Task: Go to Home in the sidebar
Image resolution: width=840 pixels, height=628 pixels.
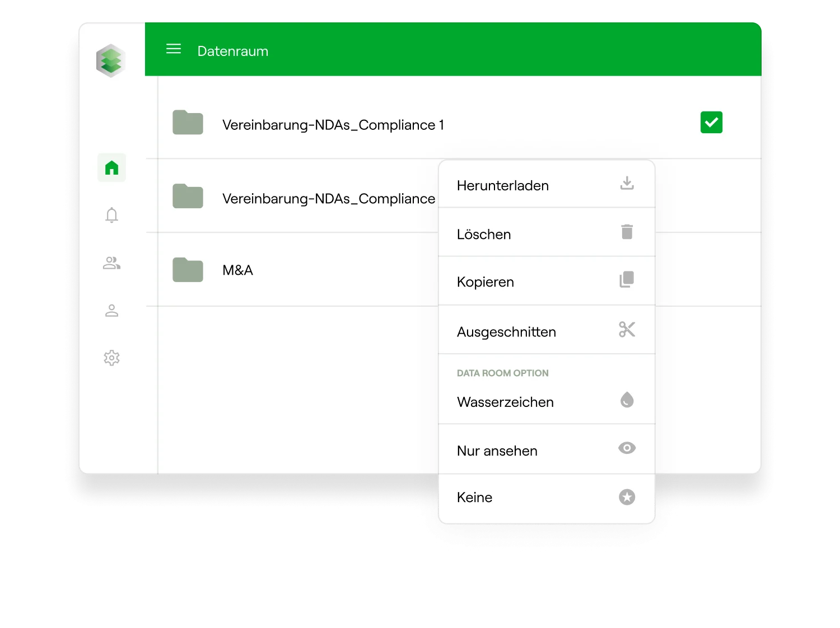Action: coord(111,167)
